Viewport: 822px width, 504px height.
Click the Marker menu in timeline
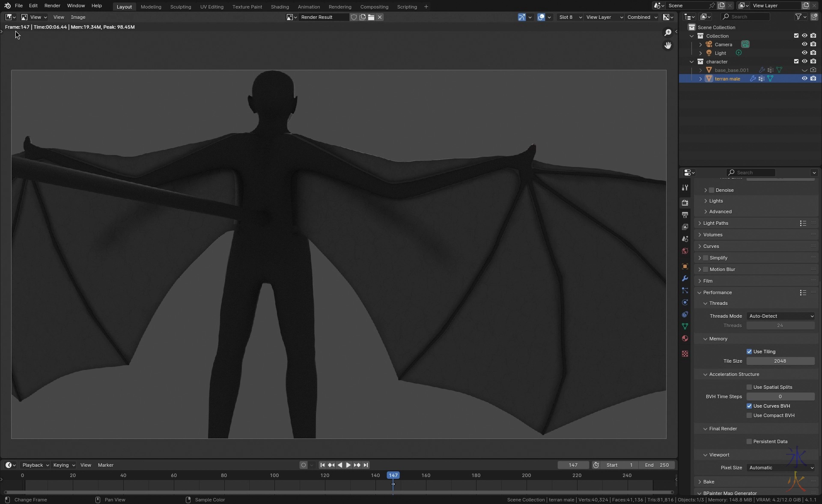pyautogui.click(x=105, y=465)
